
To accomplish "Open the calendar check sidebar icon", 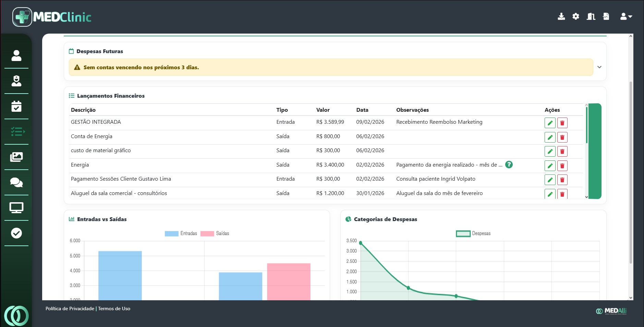I will [16, 106].
